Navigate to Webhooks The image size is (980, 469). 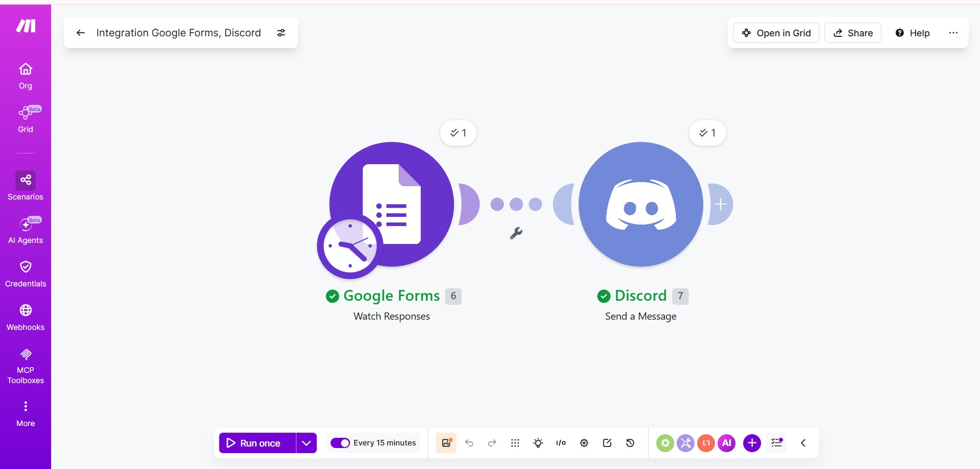(26, 318)
